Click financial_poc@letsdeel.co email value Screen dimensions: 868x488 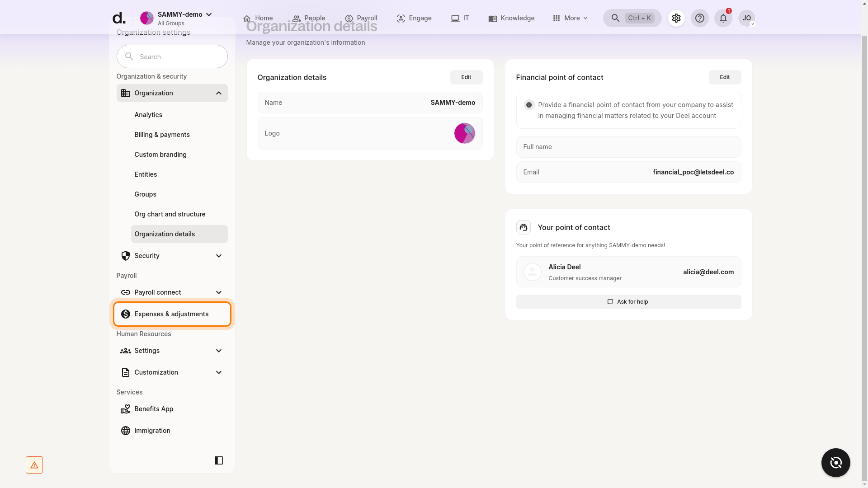click(693, 172)
